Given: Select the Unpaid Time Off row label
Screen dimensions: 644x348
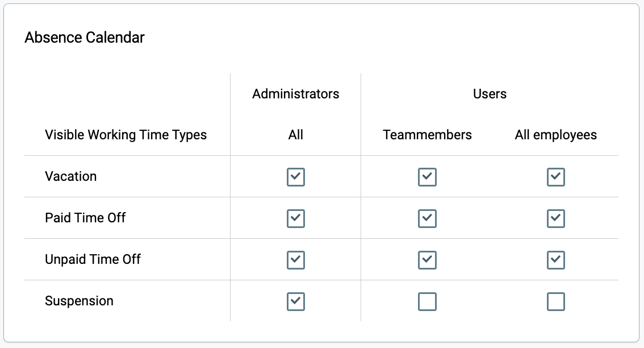Looking at the screenshot, I should point(93,259).
